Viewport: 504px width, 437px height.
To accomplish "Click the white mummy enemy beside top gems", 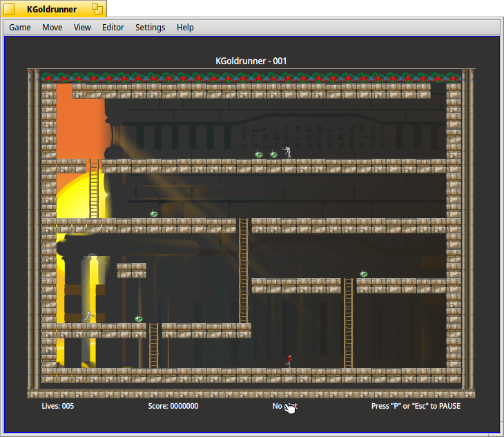I will pyautogui.click(x=287, y=153).
